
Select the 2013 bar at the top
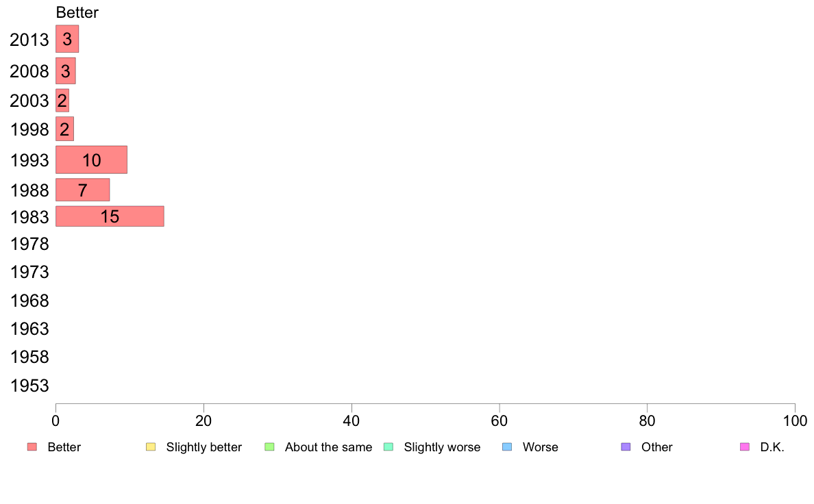67,39
